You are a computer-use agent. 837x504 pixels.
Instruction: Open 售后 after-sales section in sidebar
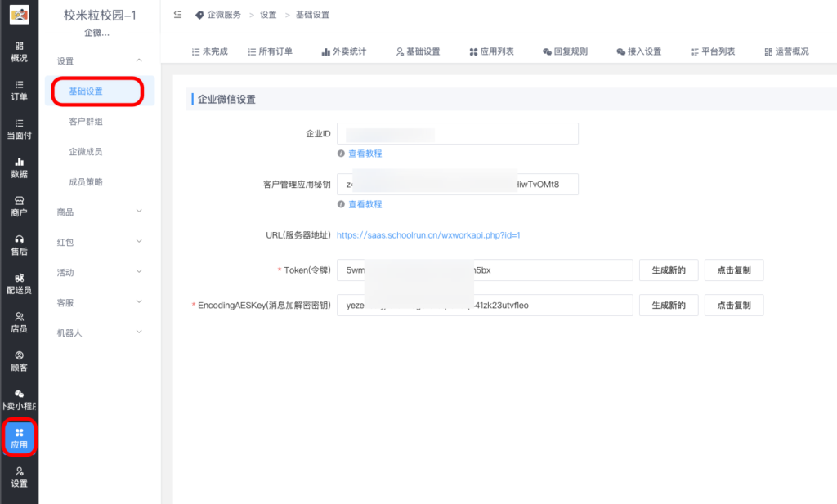point(19,244)
